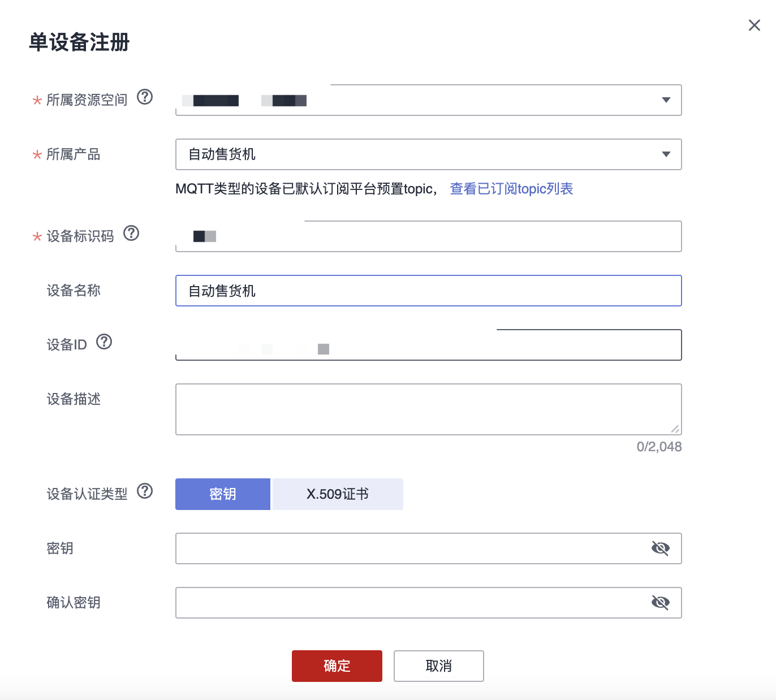Click the 确定 button
This screenshot has width=776, height=700.
[337, 666]
